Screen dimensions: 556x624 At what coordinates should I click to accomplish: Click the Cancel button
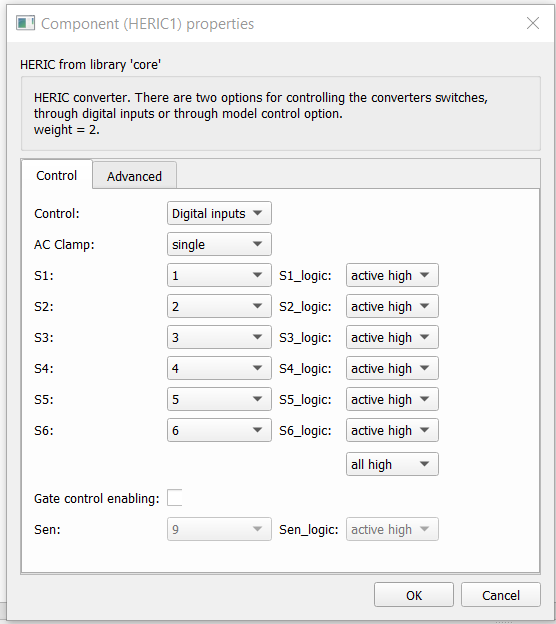coord(501,595)
